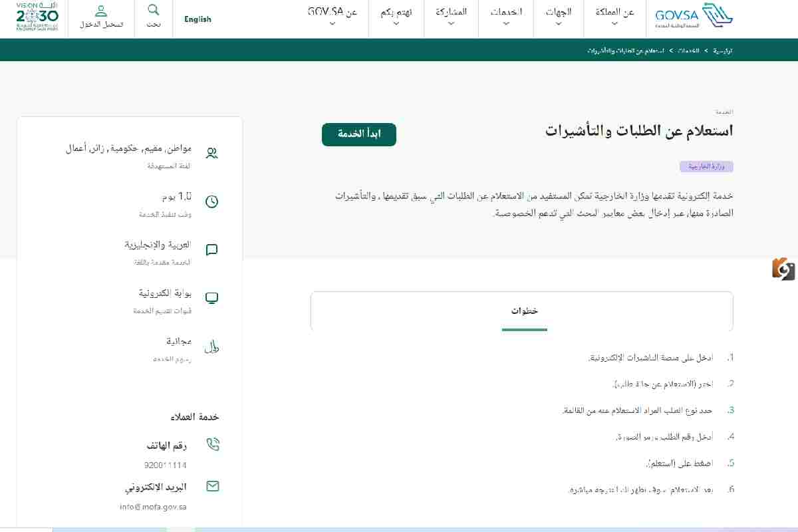
Task: Click the search magnifier icon
Action: click(x=154, y=10)
